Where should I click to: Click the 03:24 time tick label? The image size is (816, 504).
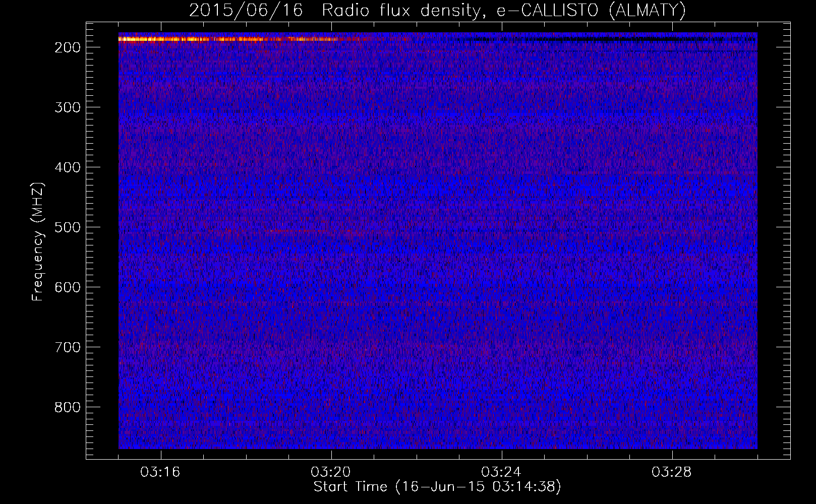pyautogui.click(x=501, y=472)
